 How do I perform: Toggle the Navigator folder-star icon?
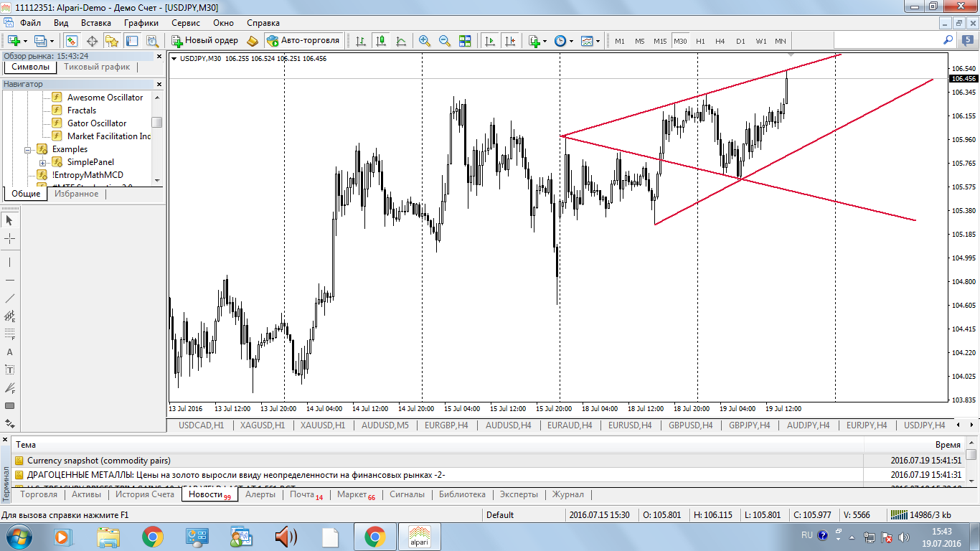click(x=112, y=41)
